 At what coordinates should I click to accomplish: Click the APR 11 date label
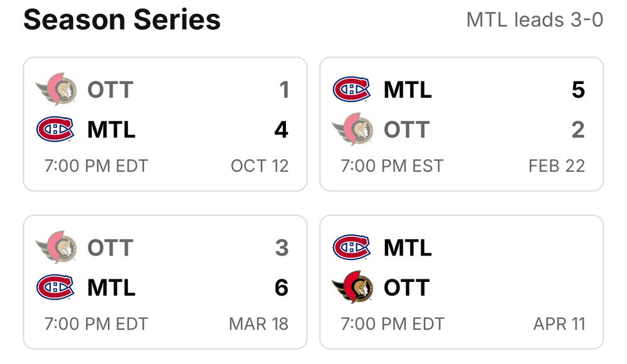tap(559, 324)
